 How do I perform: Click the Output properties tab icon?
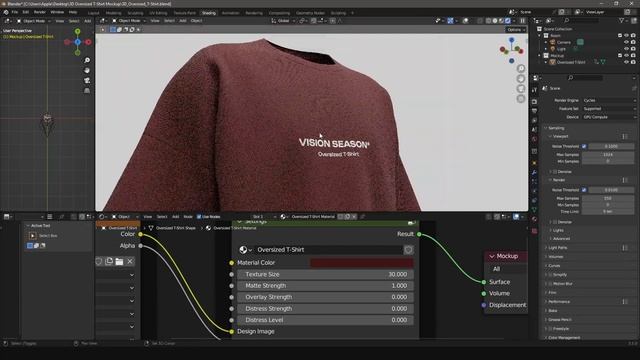[535, 111]
